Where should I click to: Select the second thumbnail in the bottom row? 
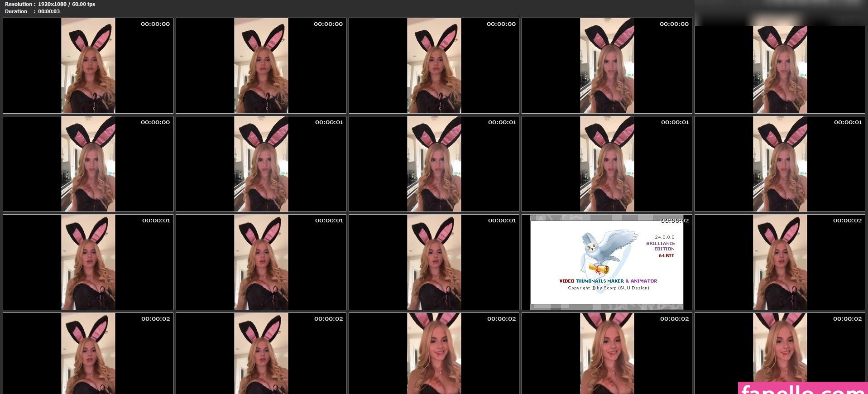[261, 353]
